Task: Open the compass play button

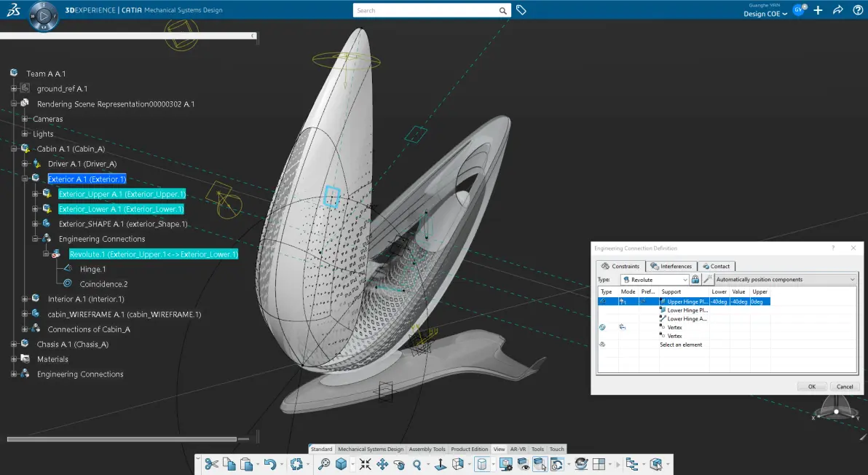Action: 44,16
